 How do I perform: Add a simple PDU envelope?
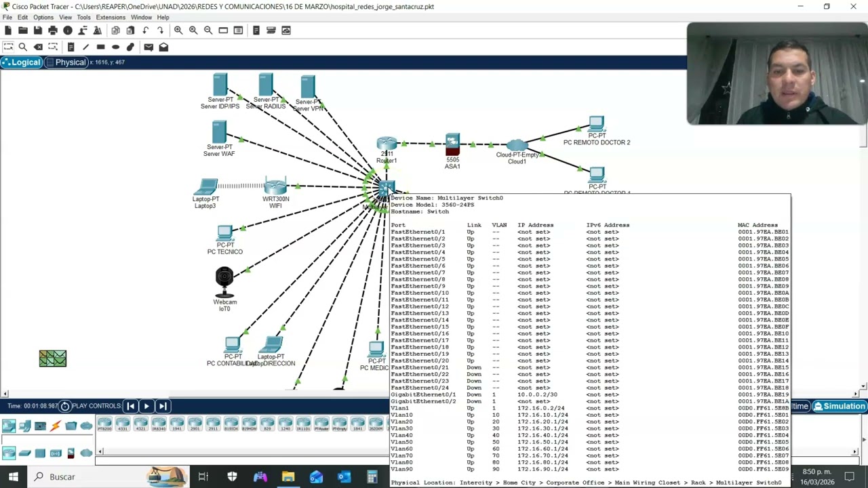point(149,47)
